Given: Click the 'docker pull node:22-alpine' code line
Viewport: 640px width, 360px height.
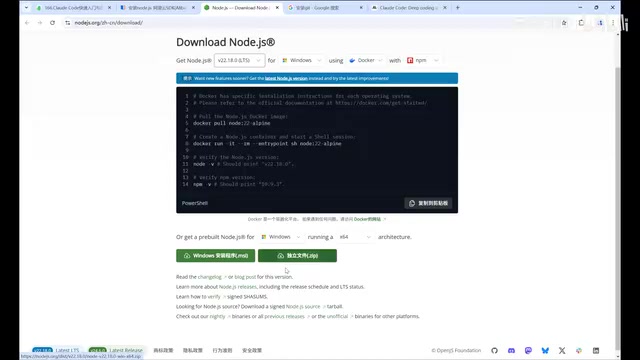Looking at the screenshot, I should click(232, 123).
